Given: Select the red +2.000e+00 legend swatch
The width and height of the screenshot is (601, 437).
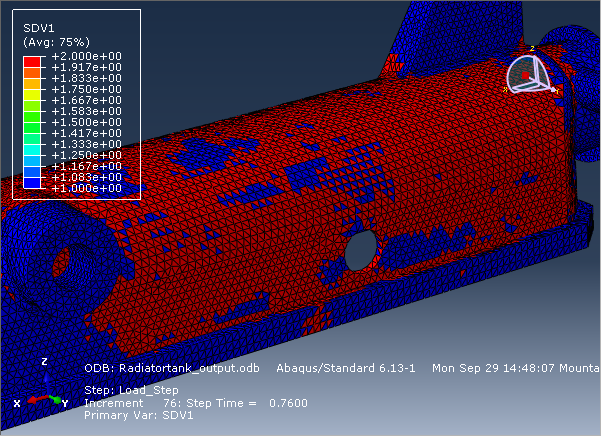Looking at the screenshot, I should pos(32,62).
